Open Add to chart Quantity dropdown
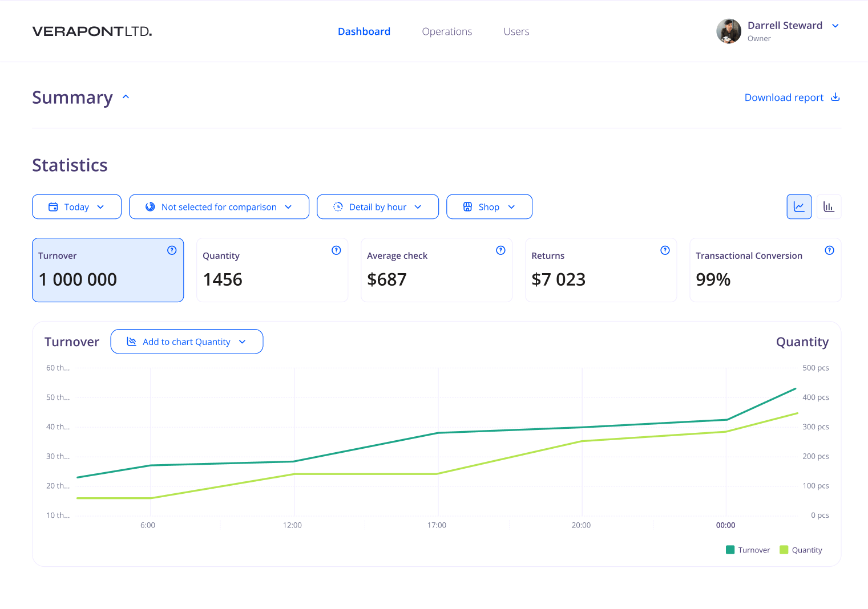868x609 pixels. [x=187, y=342]
